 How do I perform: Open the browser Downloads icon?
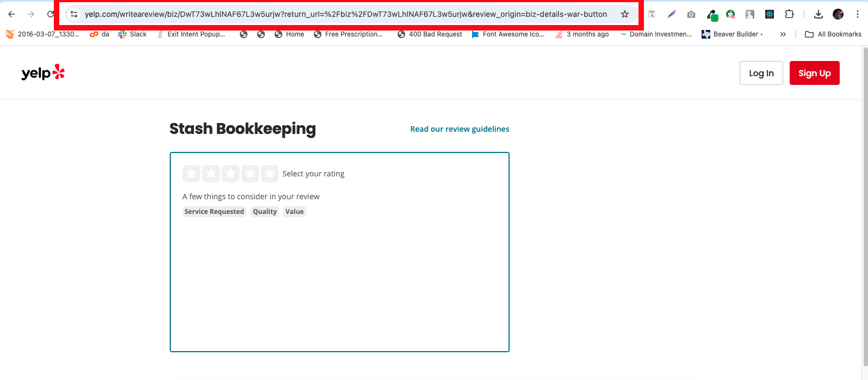pyautogui.click(x=818, y=15)
